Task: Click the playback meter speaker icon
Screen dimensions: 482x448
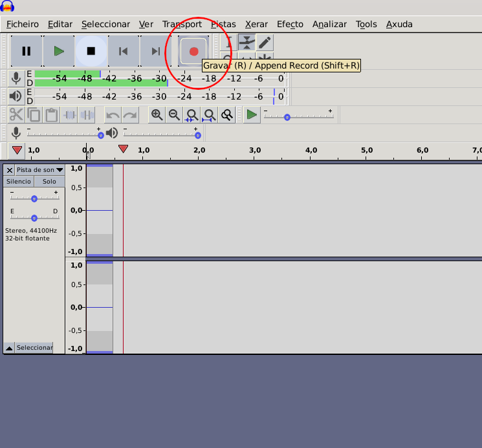Action: point(16,96)
